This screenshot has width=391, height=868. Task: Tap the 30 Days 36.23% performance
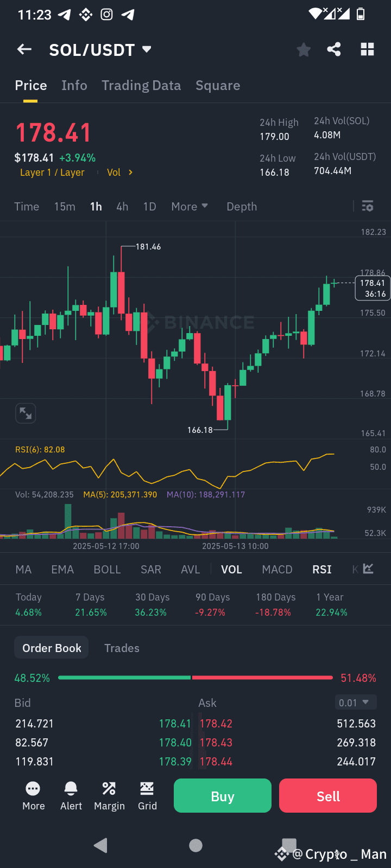(x=152, y=605)
